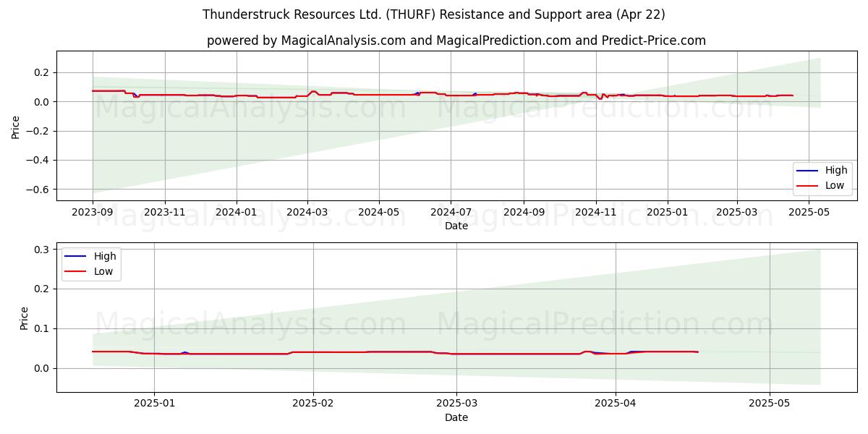Click the -0.4 price tick label
868x434 pixels.
coord(38,161)
